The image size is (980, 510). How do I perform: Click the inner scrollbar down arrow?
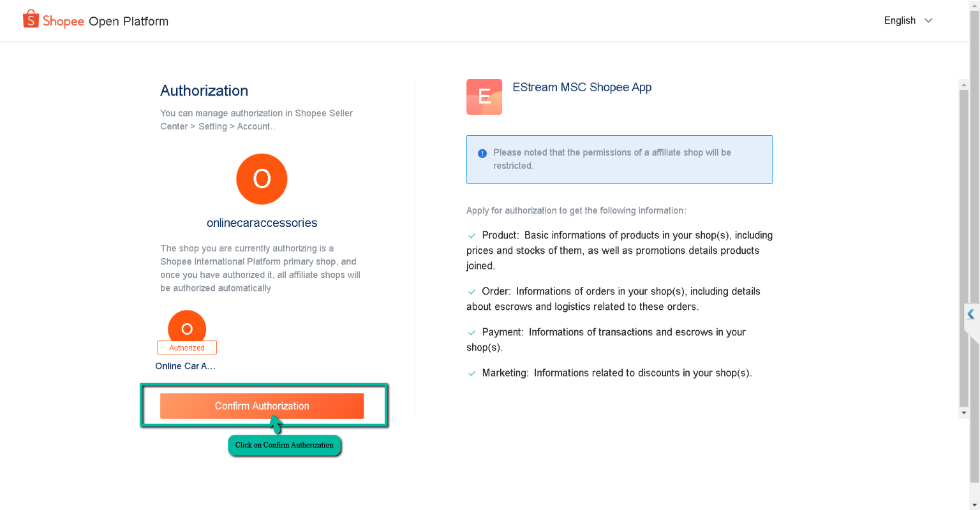click(x=963, y=413)
